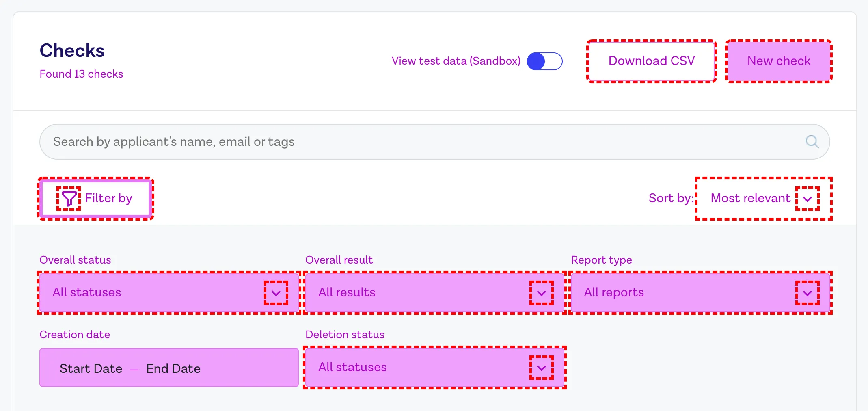Click chevron in Report type dropdown

808,293
